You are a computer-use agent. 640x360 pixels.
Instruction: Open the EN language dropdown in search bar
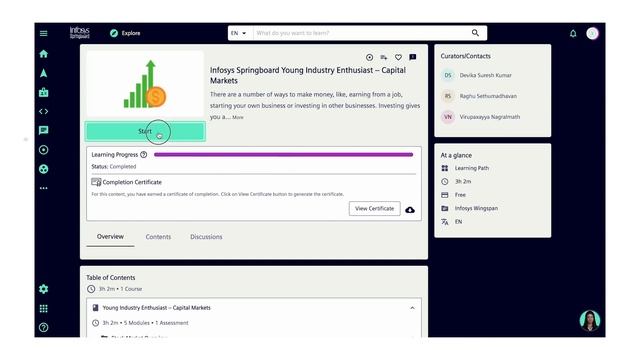tap(239, 33)
